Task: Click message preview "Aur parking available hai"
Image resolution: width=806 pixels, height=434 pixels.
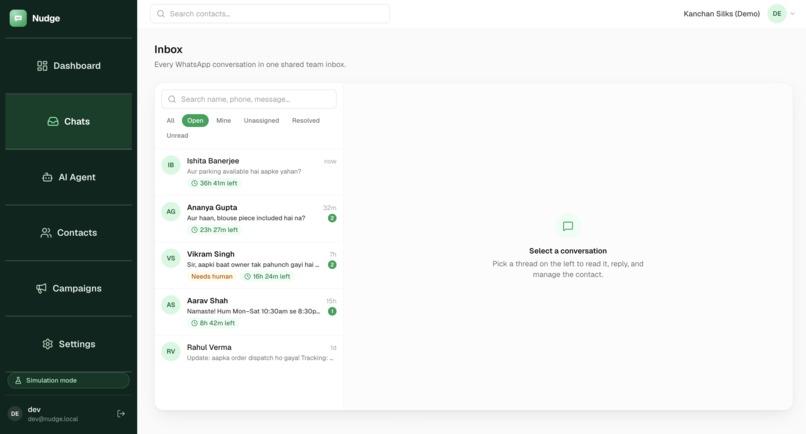Action: (244, 171)
